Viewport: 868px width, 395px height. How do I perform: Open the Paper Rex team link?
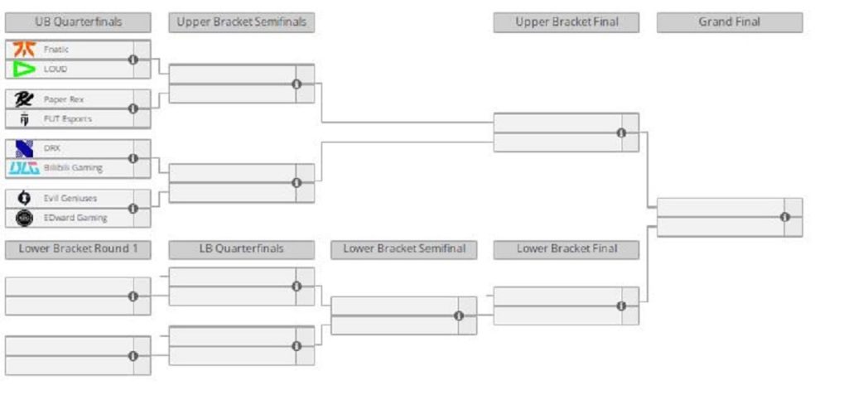point(64,99)
